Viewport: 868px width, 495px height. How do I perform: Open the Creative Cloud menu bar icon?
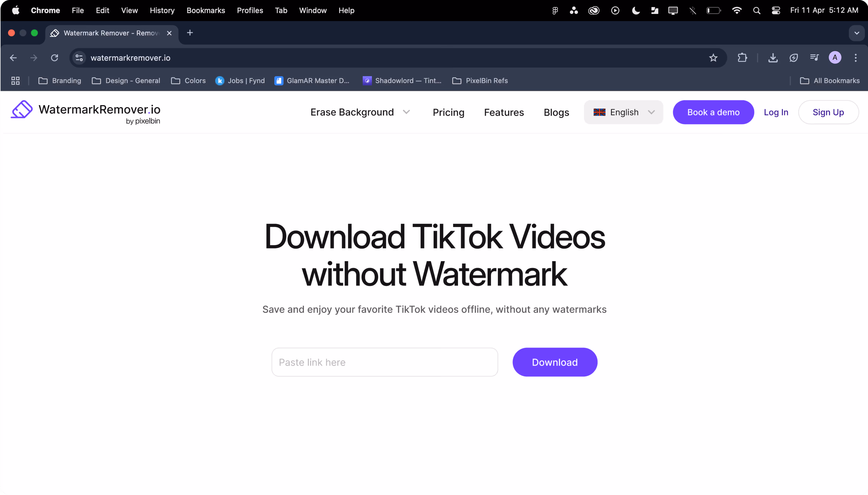(593, 11)
